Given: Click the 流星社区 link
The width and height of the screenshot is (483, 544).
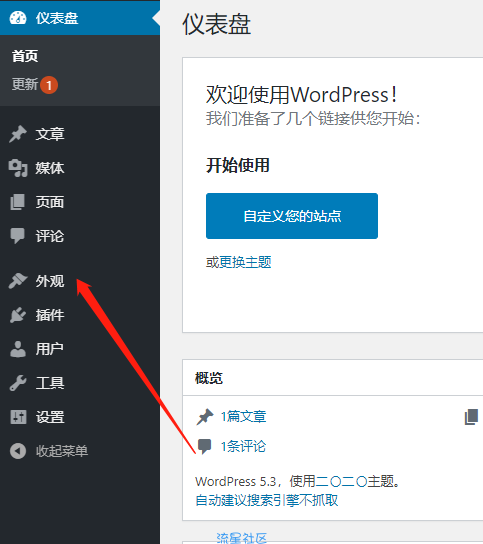Looking at the screenshot, I should [x=242, y=538].
